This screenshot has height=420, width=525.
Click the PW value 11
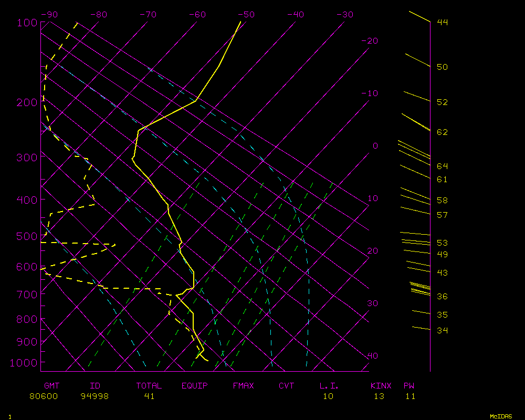410,396
